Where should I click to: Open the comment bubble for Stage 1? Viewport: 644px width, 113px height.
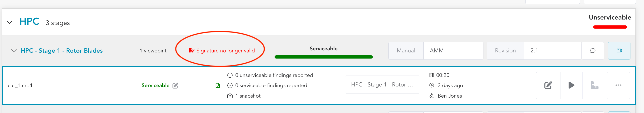tap(593, 51)
